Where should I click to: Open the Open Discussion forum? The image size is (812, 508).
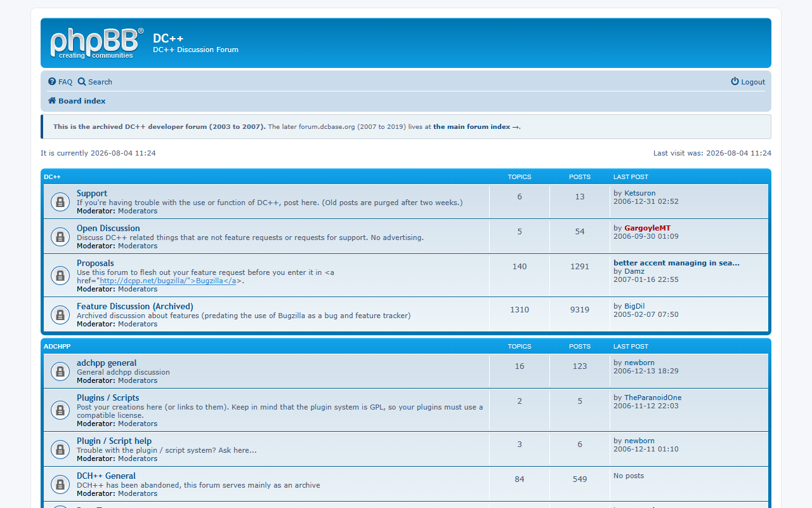pos(108,229)
